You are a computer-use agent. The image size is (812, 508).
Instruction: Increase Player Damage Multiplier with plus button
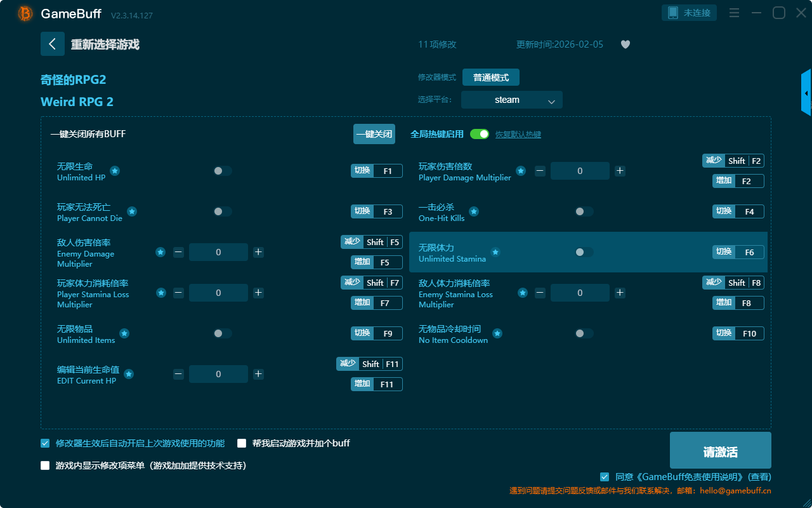coord(620,171)
